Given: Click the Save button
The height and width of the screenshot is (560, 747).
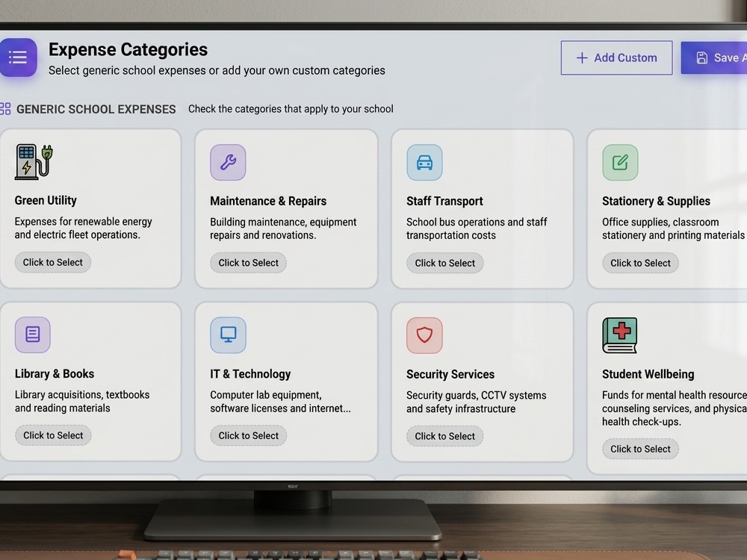Looking at the screenshot, I should pyautogui.click(x=714, y=57).
